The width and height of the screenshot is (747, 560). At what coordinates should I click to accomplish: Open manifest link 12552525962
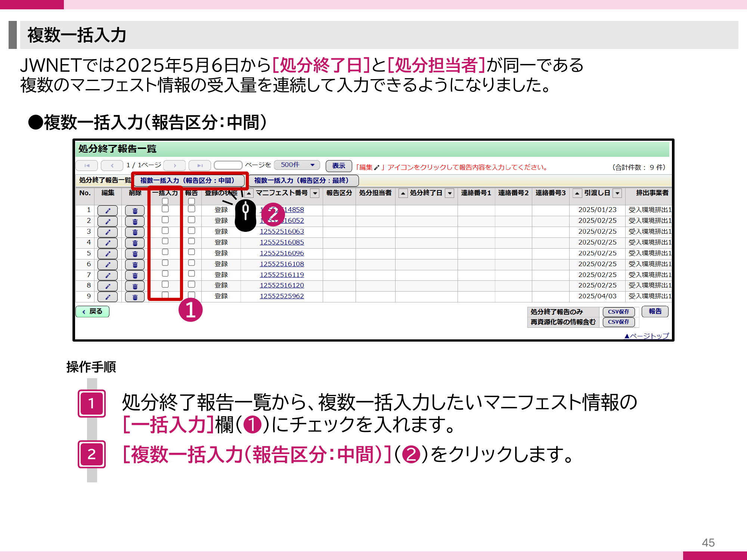tap(282, 296)
